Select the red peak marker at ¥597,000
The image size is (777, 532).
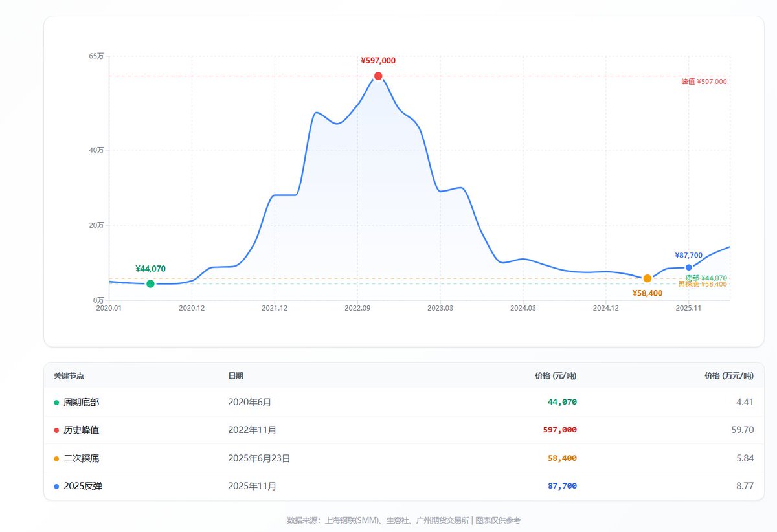click(x=379, y=76)
